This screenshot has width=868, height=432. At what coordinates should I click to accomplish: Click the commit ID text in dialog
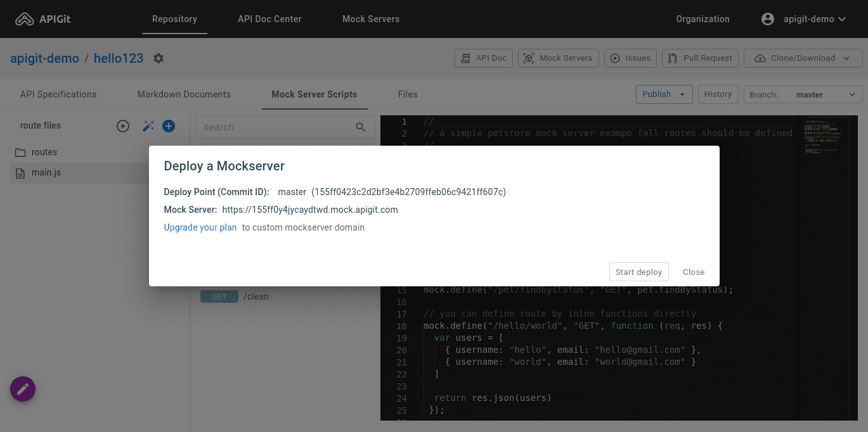[408, 192]
